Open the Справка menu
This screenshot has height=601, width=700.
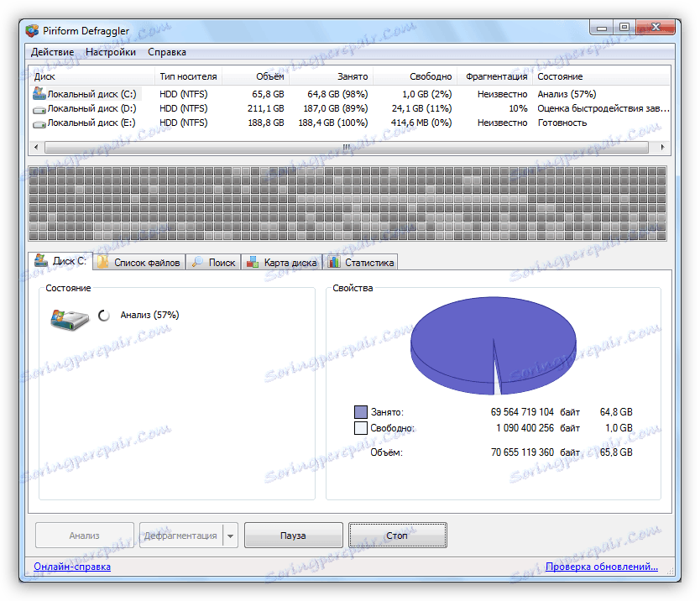(x=167, y=52)
